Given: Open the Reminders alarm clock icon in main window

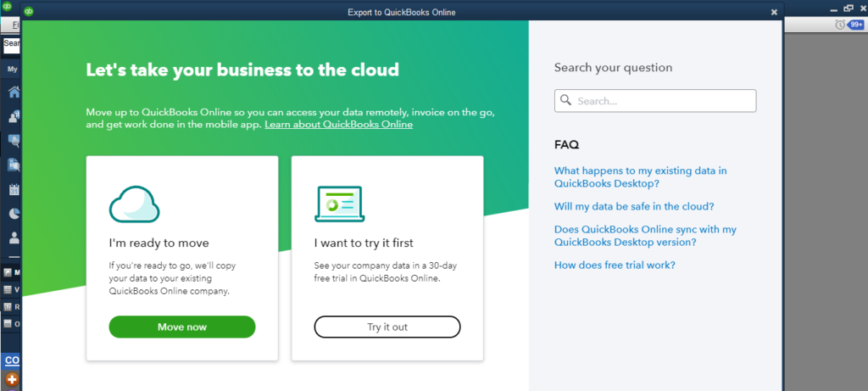Looking at the screenshot, I should [840, 25].
